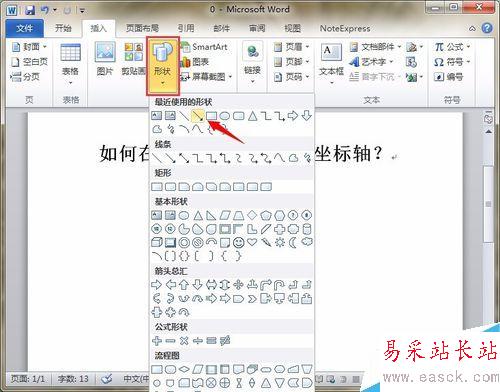Select the down arrow in recently used shapes
Screen dimensions: 500x392
(x=306, y=116)
